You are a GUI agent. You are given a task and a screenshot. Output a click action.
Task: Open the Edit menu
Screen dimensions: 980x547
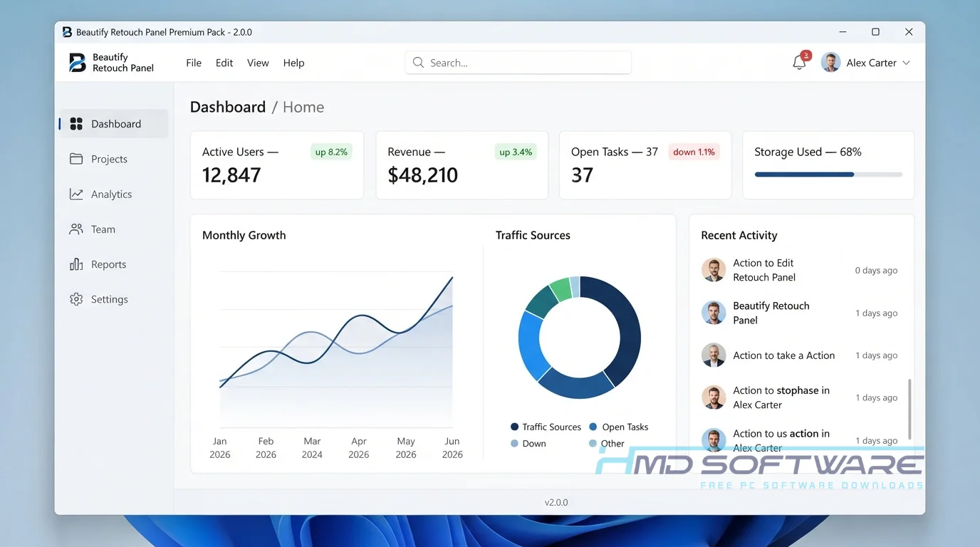pos(224,63)
